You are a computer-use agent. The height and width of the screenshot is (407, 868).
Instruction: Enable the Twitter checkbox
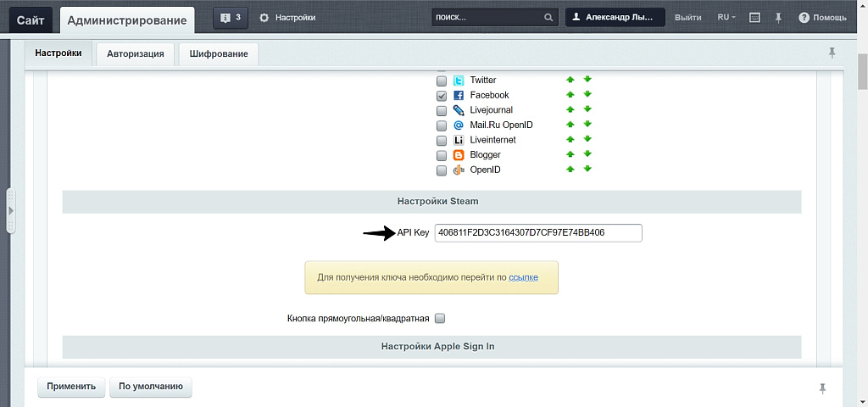click(x=442, y=81)
